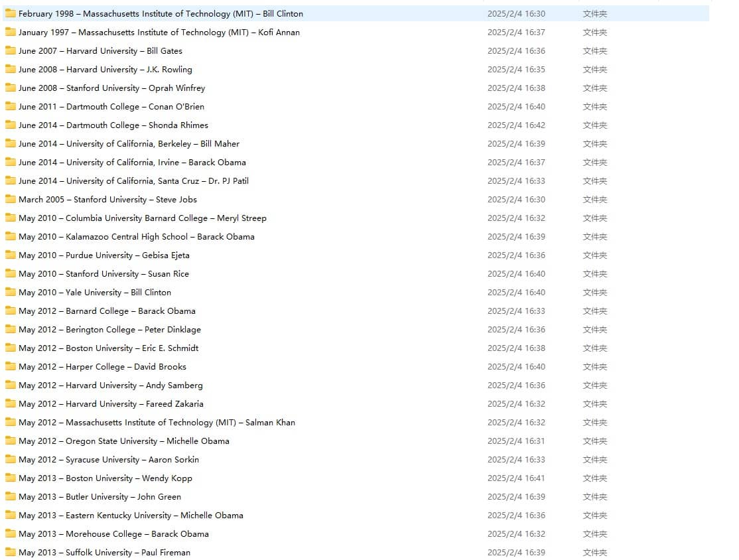Click folder icon for Berkeley Bill Maher

pyautogui.click(x=11, y=143)
